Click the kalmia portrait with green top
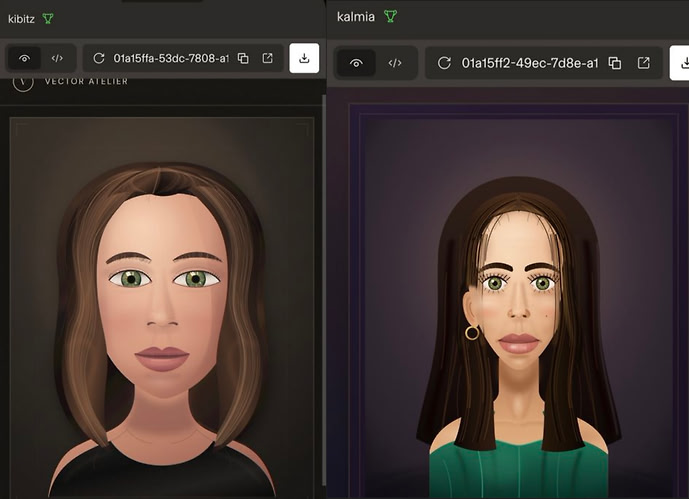This screenshot has height=499, width=689. click(519, 303)
